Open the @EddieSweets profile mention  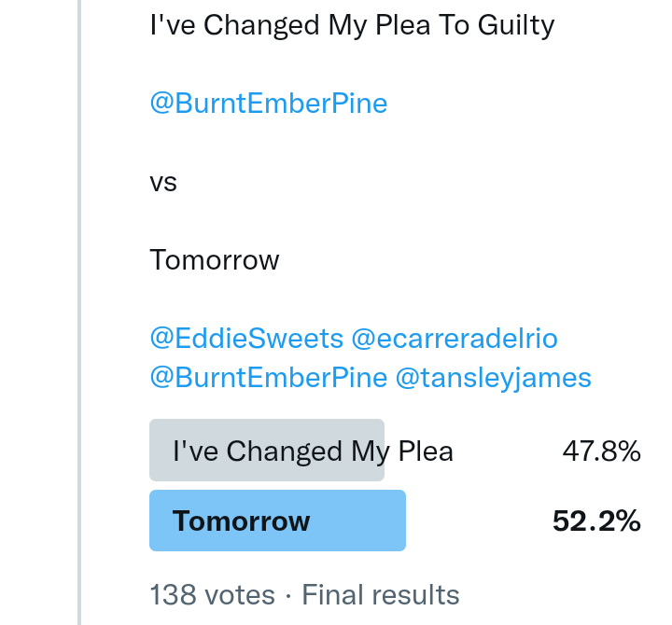coord(246,339)
